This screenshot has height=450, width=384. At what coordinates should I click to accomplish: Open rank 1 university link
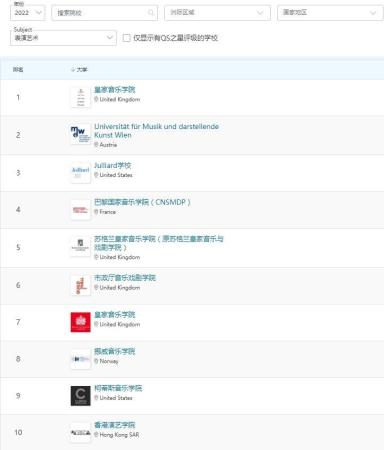[115, 90]
